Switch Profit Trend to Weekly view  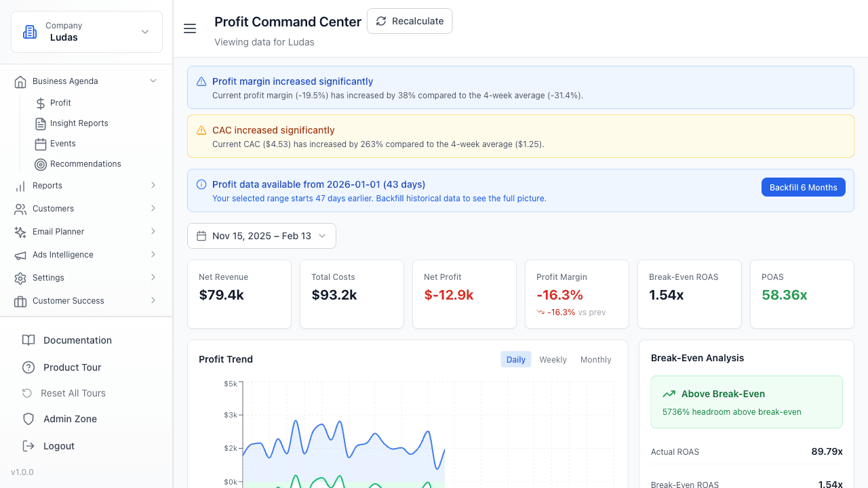pos(553,359)
